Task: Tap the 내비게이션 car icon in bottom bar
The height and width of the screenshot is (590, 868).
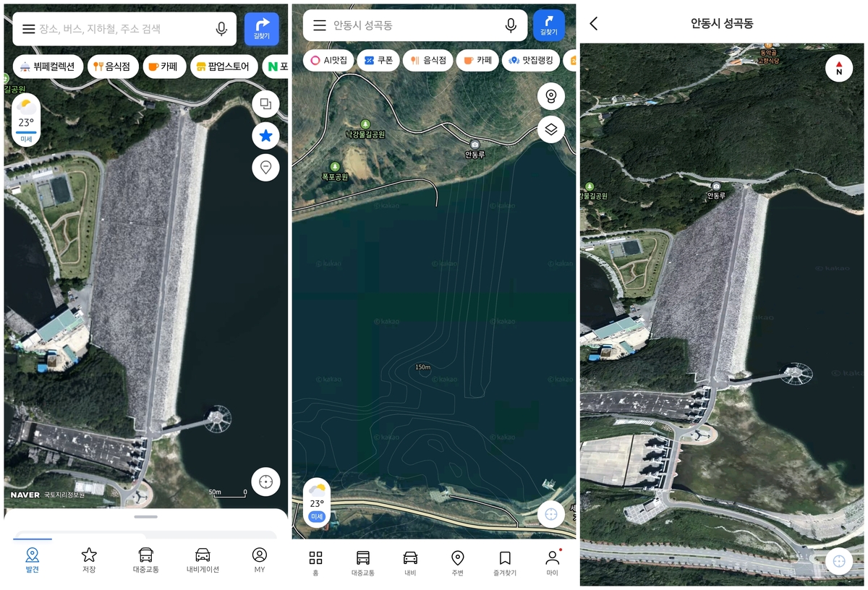Action: pyautogui.click(x=203, y=560)
